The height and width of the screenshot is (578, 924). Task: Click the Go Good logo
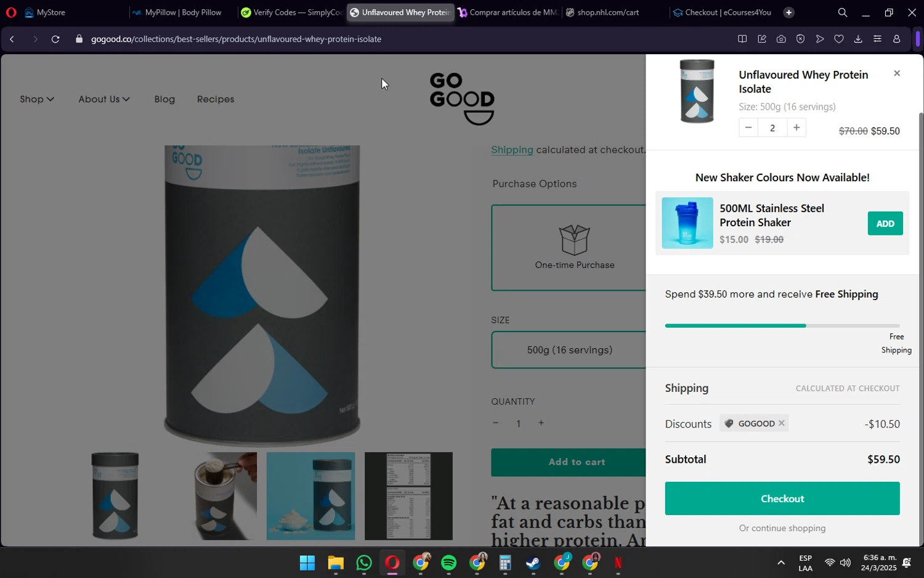tap(462, 99)
